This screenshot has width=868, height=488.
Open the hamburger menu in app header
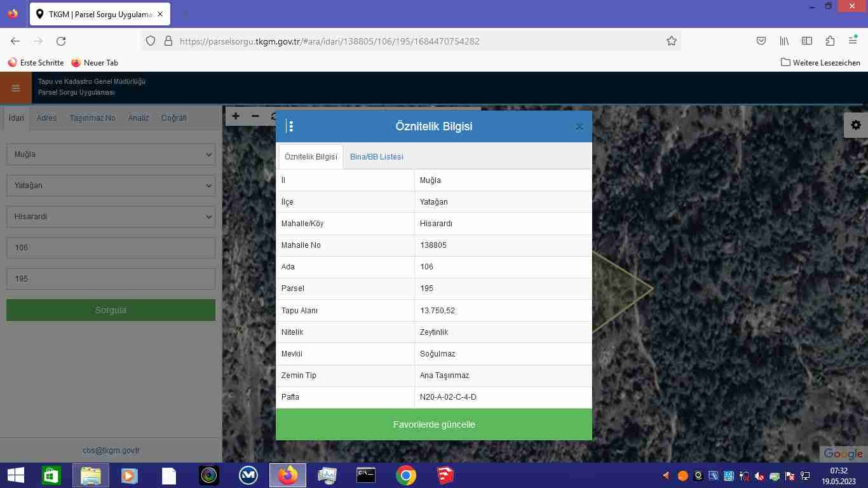point(16,88)
